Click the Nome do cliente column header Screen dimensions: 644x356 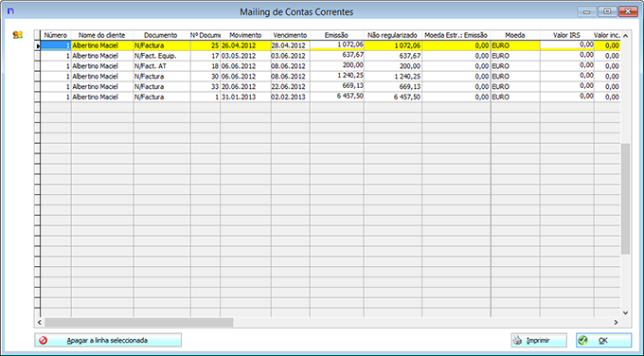[x=102, y=35]
